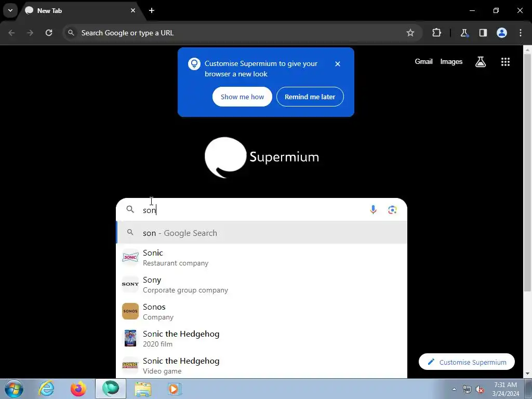This screenshot has width=532, height=399.
Task: Click the Show me how button
Action: click(242, 97)
